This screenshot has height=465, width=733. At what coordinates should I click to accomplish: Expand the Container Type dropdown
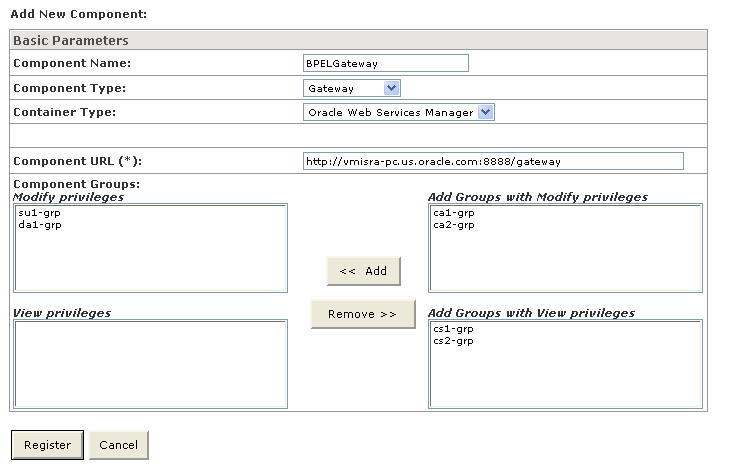(x=398, y=113)
